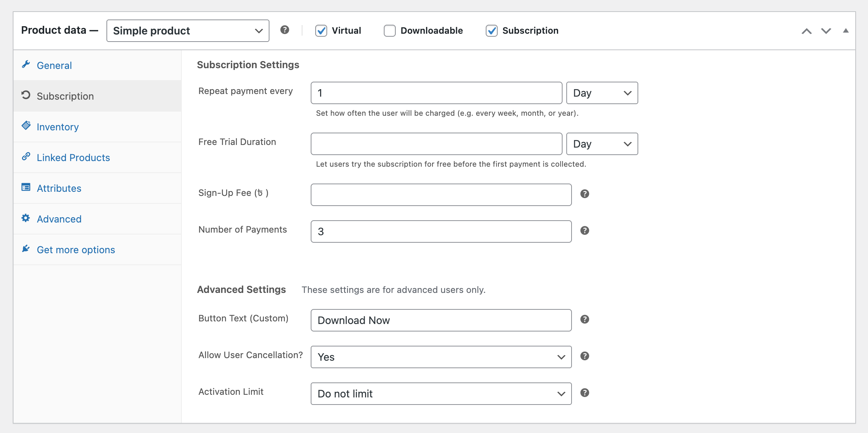The height and width of the screenshot is (433, 868).
Task: Click 'Set how often the user will be charged' hint
Action: (x=447, y=113)
